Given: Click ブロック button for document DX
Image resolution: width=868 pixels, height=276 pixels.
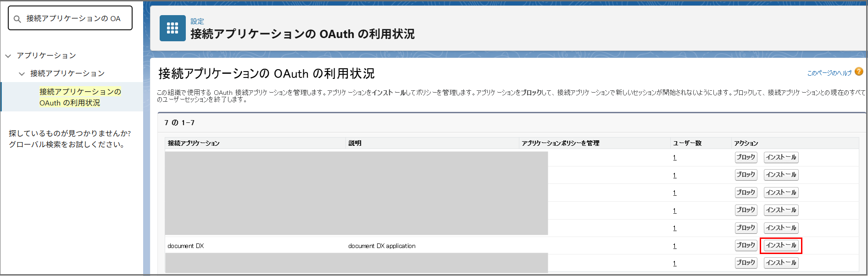Looking at the screenshot, I should [x=746, y=245].
